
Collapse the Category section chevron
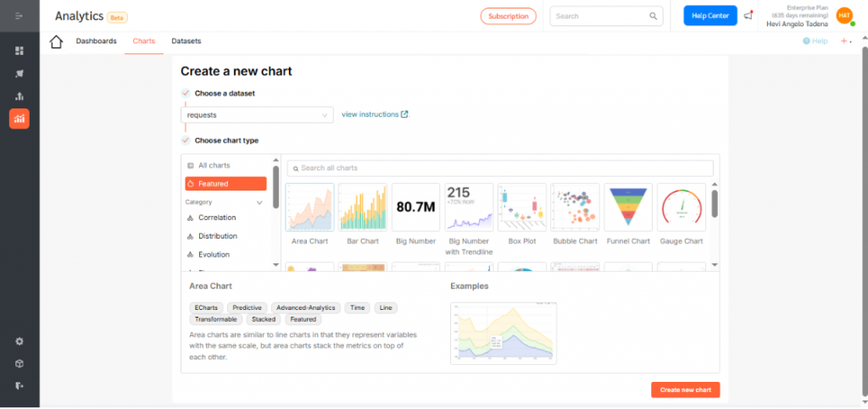(259, 203)
